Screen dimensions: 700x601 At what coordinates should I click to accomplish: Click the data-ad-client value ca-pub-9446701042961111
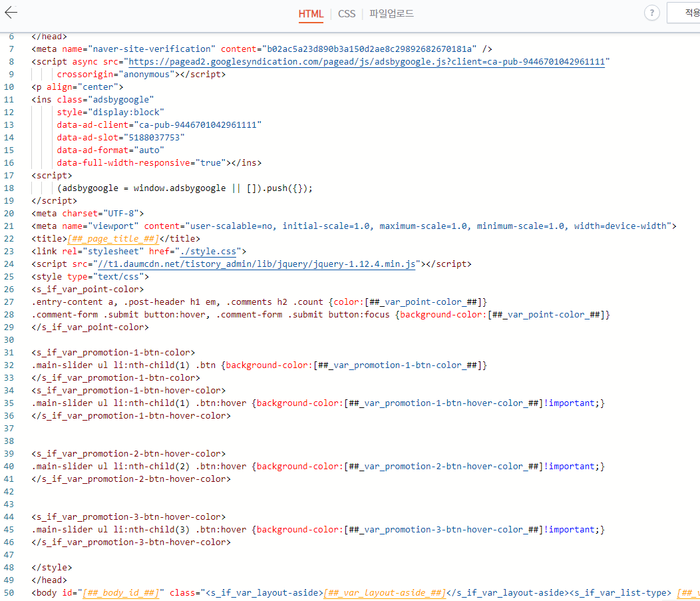pos(198,125)
